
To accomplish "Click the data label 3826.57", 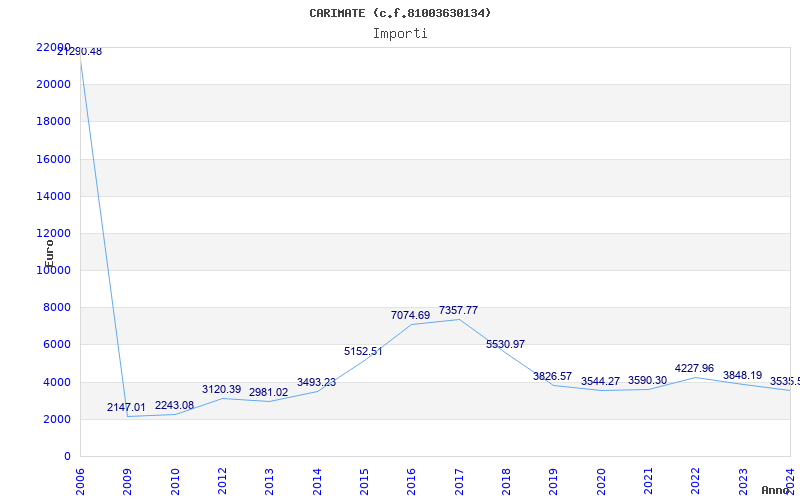I will pyautogui.click(x=553, y=377).
